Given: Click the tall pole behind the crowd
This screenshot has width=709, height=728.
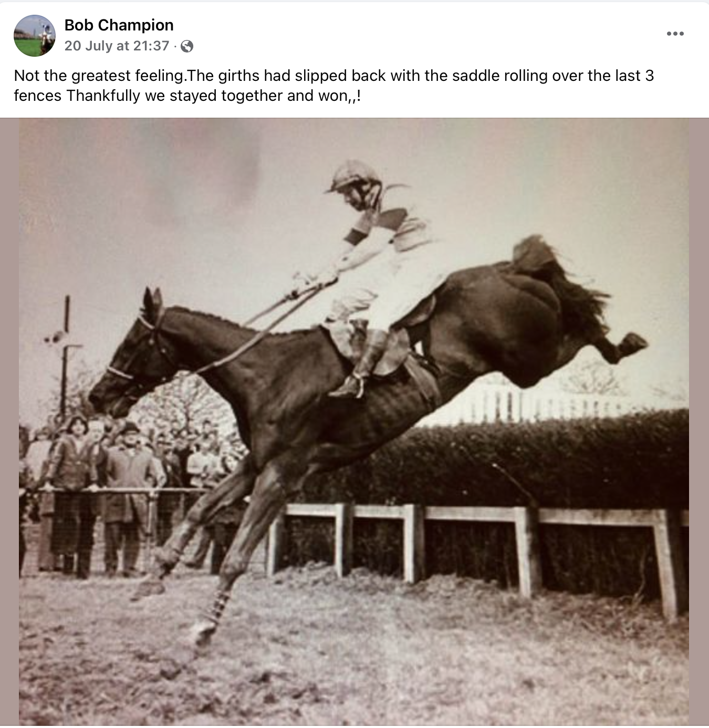Looking at the screenshot, I should point(66,357).
